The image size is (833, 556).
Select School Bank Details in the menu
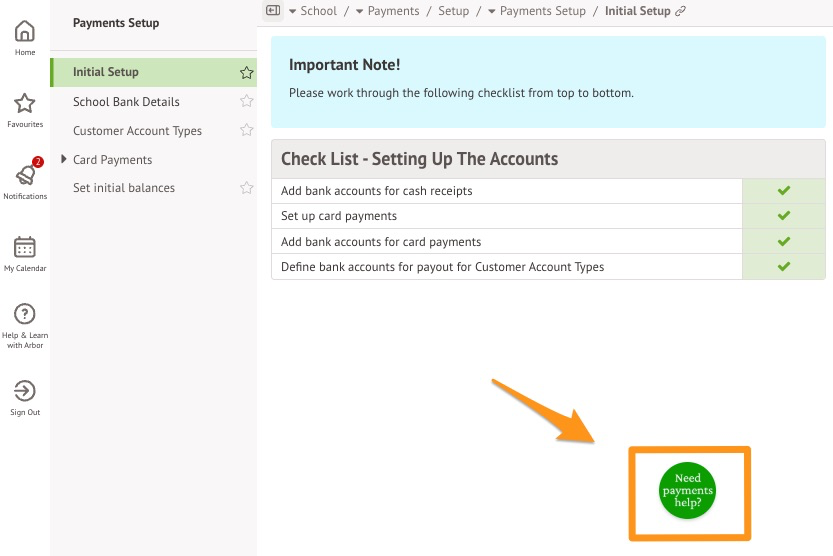pyautogui.click(x=126, y=102)
